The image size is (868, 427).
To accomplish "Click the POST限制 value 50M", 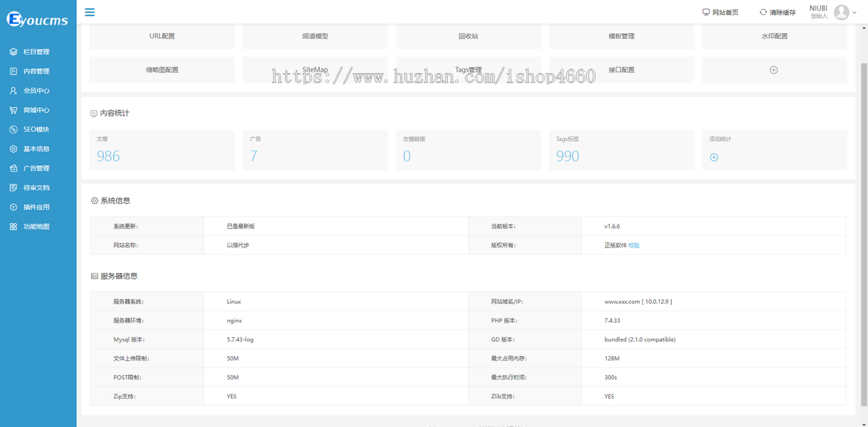I will [232, 378].
